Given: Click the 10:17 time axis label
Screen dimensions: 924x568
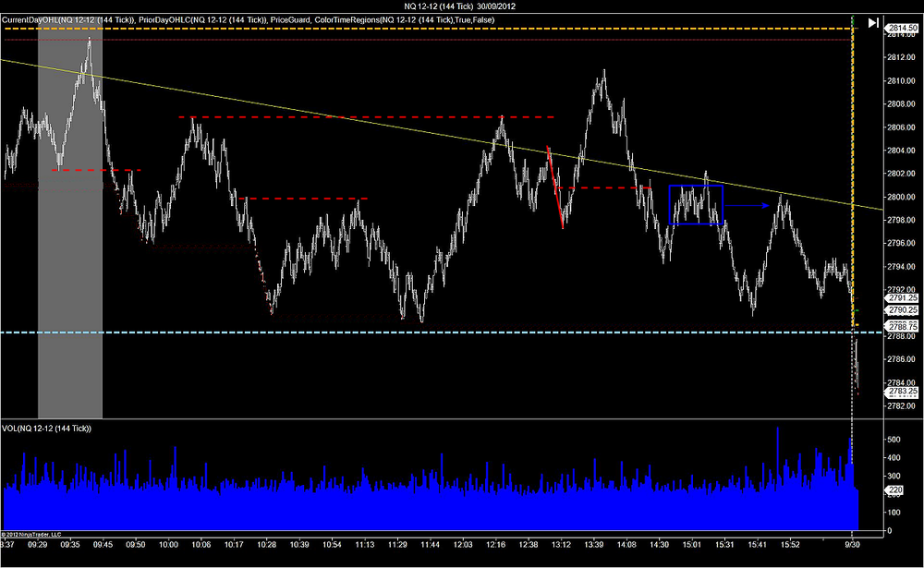Looking at the screenshot, I should [234, 544].
